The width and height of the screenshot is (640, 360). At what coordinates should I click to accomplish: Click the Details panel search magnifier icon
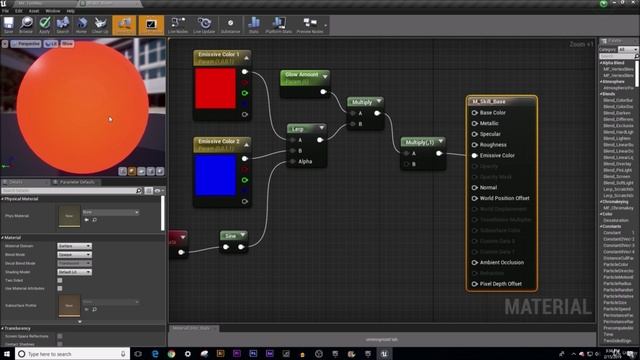tap(139, 191)
